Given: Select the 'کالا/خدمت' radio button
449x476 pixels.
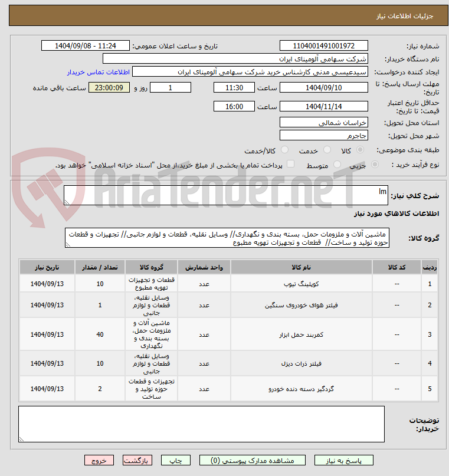Looking at the screenshot, I should (284, 150).
